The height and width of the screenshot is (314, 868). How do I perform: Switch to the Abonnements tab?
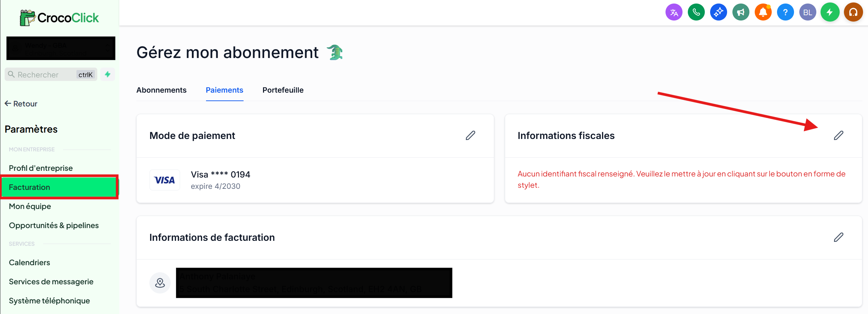click(x=161, y=90)
